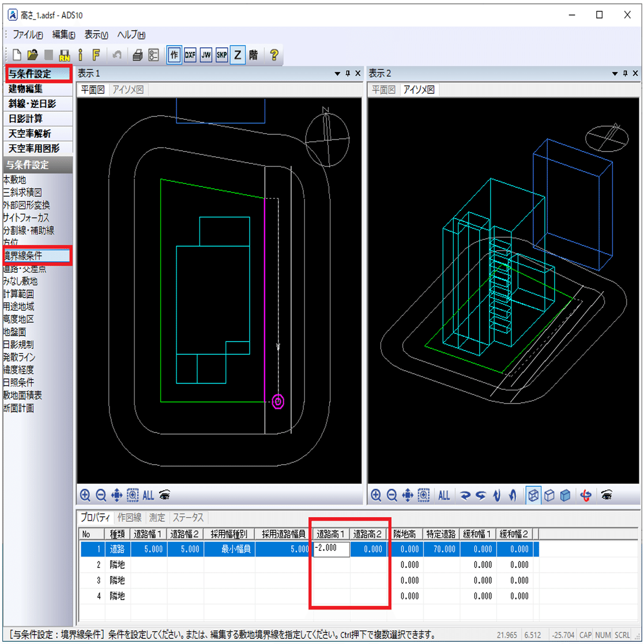
Task: Open help with the yellow question mark icon
Action: [274, 55]
